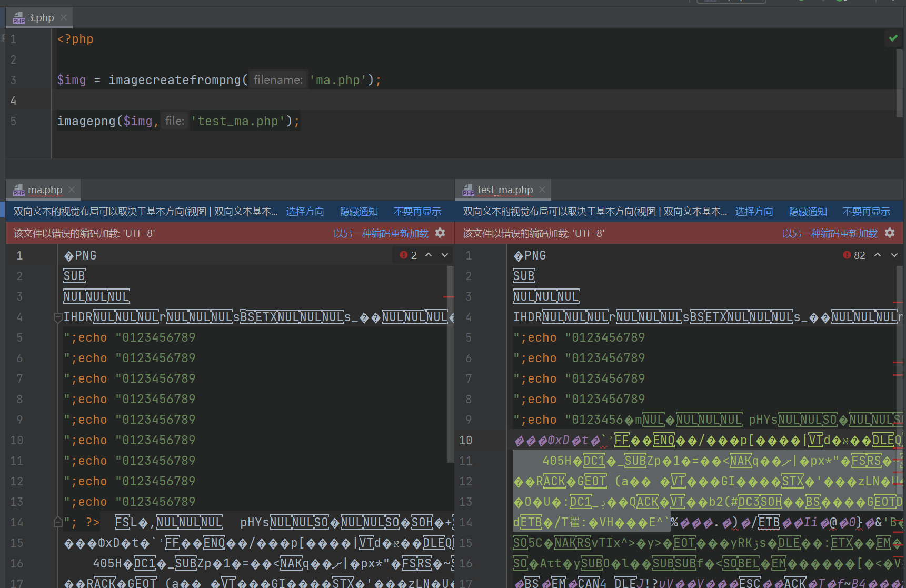The image size is (906, 588).
Task: Click the <?php opening tag on line 1
Action: (75, 39)
